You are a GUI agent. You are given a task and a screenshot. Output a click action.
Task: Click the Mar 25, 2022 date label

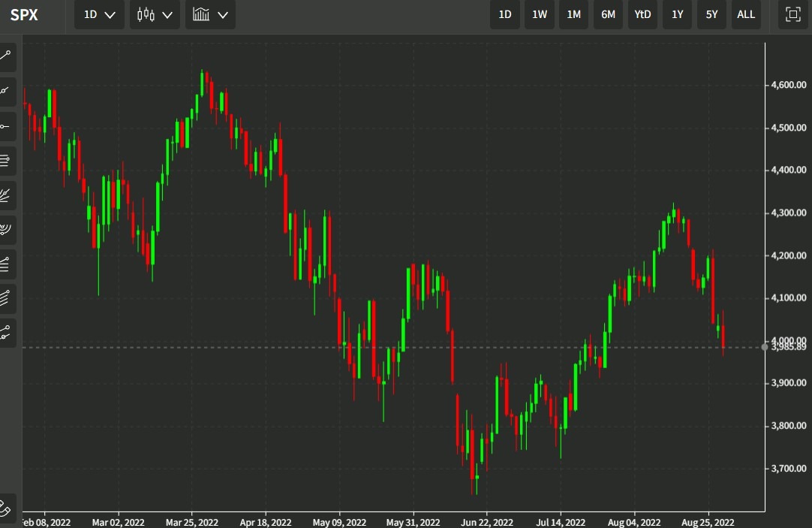pyautogui.click(x=191, y=522)
